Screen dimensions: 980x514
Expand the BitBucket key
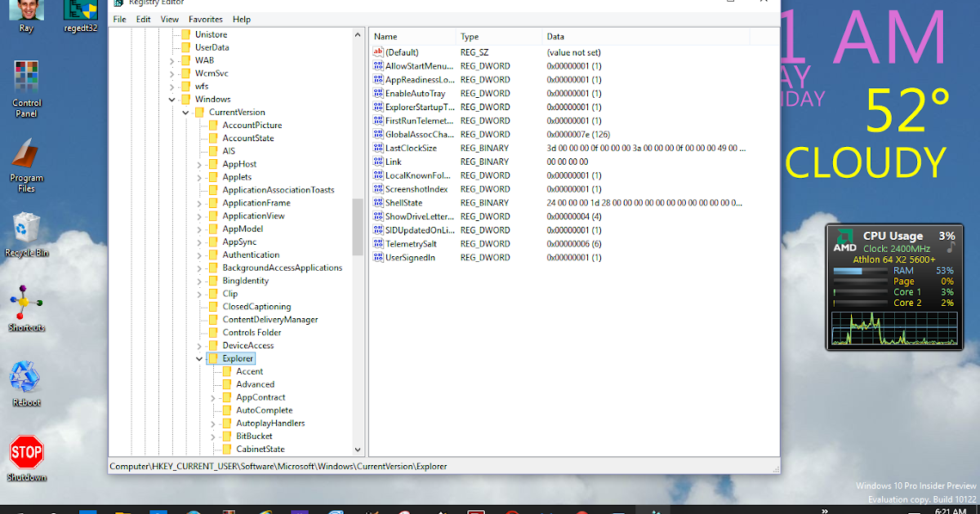[213, 436]
